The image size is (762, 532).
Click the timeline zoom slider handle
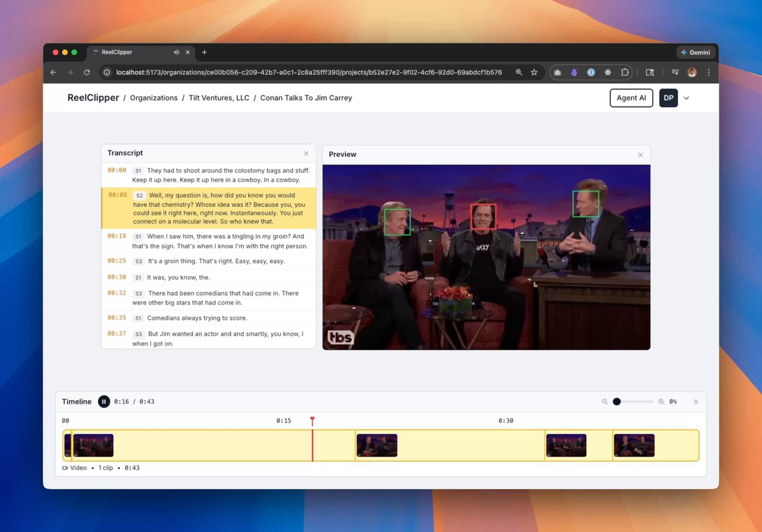617,402
